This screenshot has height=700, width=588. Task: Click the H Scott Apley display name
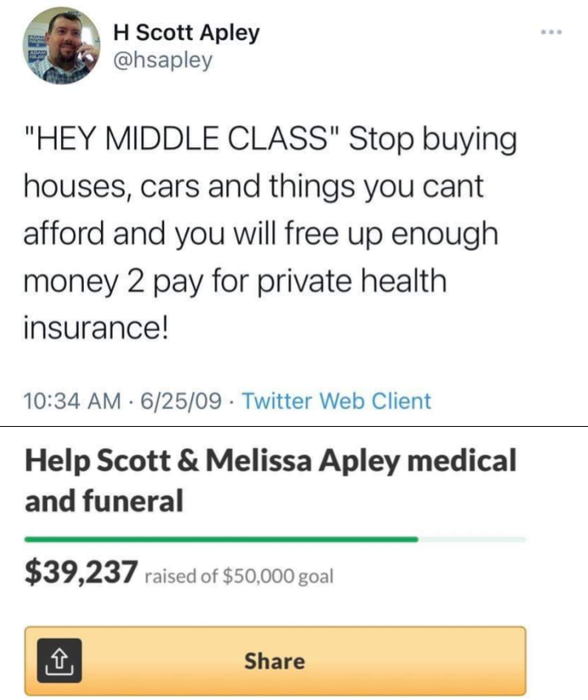coord(186,33)
